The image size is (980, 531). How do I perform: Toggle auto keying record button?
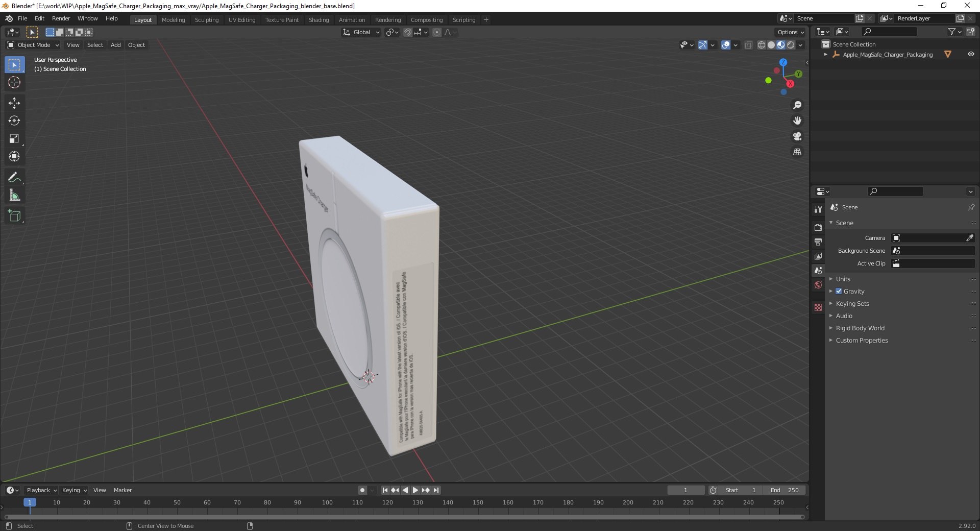[362, 490]
